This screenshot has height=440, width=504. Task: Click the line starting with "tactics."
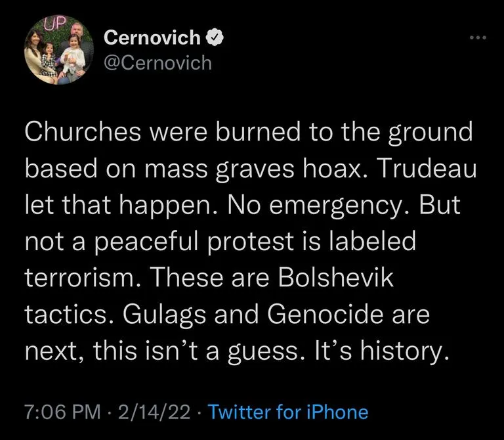coord(226,317)
